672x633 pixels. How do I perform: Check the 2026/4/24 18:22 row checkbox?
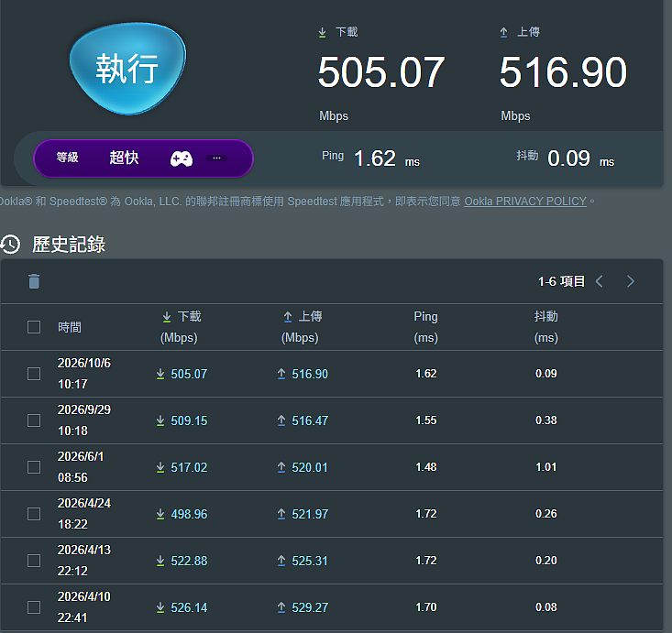coord(34,514)
